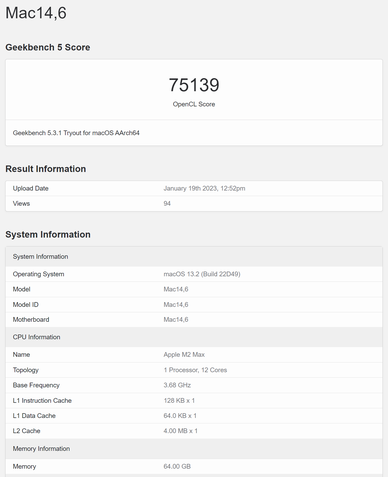The width and height of the screenshot is (388, 477).
Task: Click the Model ID label
Action: click(x=26, y=305)
